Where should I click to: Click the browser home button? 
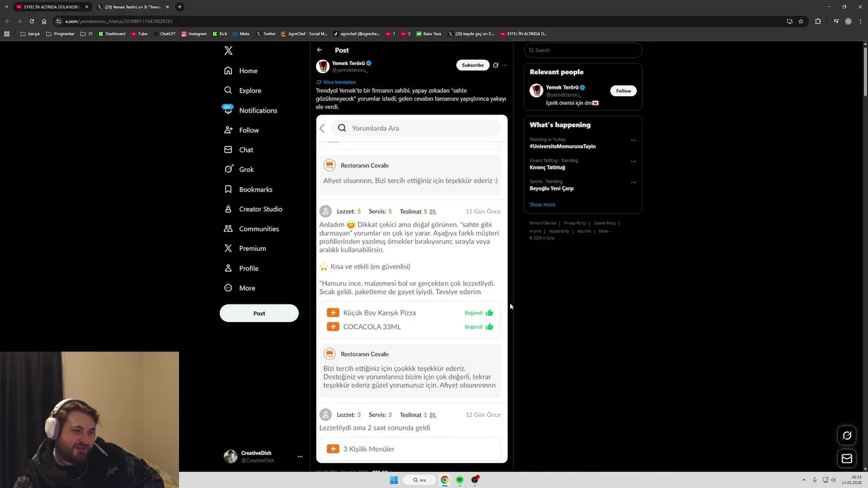click(44, 21)
